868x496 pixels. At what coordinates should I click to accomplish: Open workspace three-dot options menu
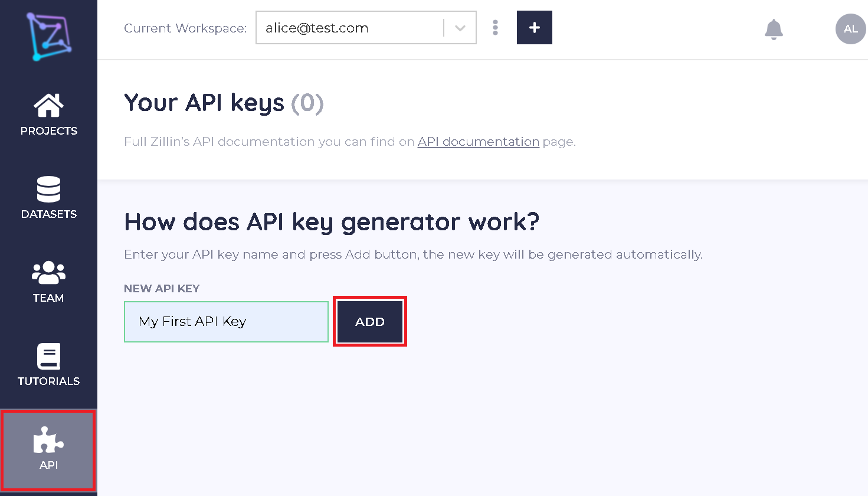pos(495,28)
